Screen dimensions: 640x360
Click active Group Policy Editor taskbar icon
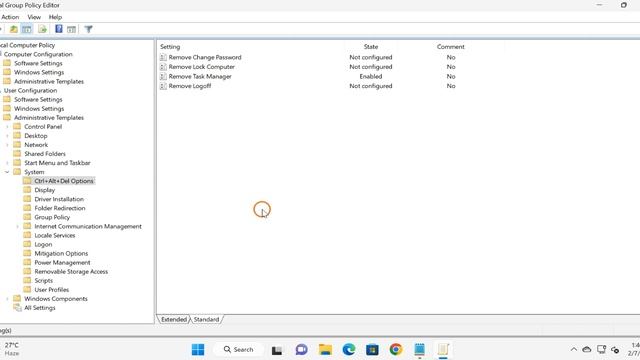(x=443, y=349)
